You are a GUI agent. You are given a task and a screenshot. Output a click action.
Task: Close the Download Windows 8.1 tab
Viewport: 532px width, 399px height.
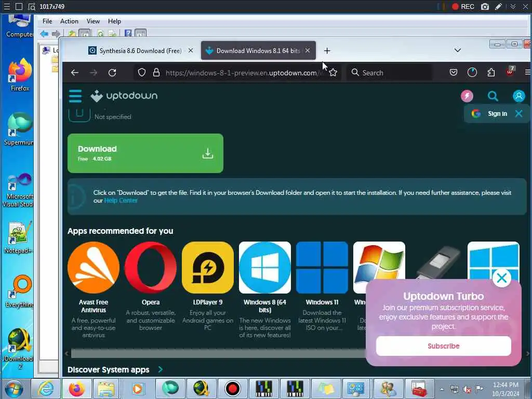click(308, 50)
